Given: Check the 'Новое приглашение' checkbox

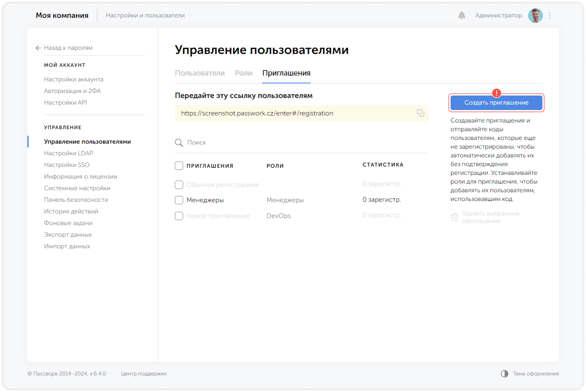Looking at the screenshot, I should tap(179, 215).
